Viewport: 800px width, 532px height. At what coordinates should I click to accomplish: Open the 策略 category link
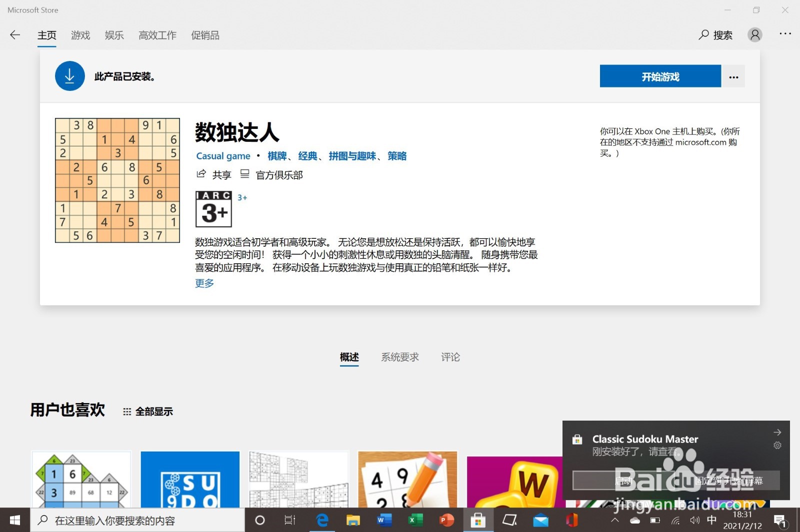(397, 156)
